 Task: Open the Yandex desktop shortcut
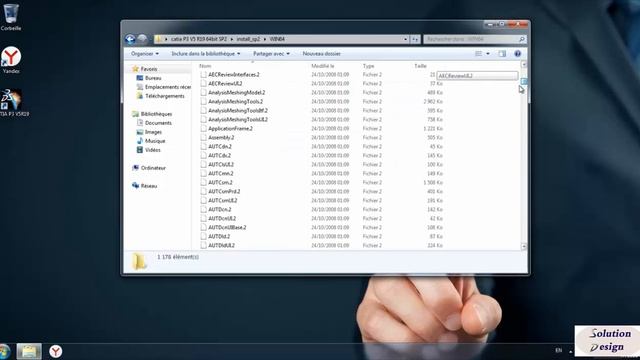click(11, 60)
